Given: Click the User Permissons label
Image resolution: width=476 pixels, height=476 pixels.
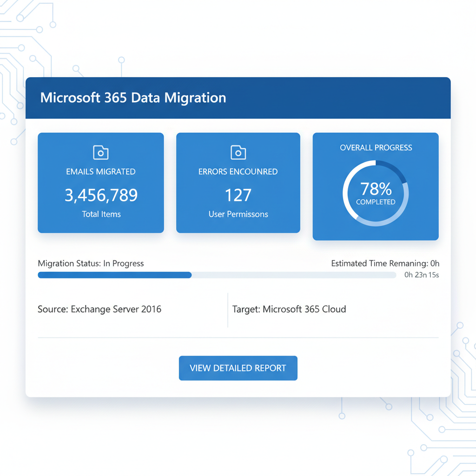Looking at the screenshot, I should pyautogui.click(x=238, y=214).
